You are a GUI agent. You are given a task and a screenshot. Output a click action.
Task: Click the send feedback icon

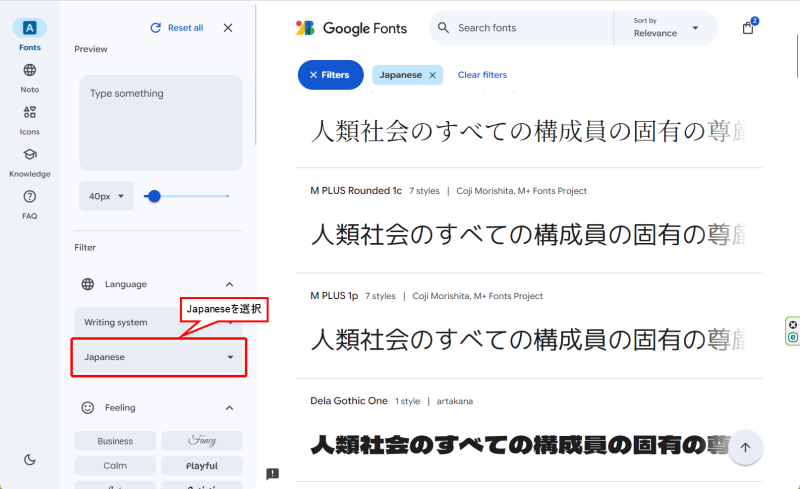coord(273,474)
